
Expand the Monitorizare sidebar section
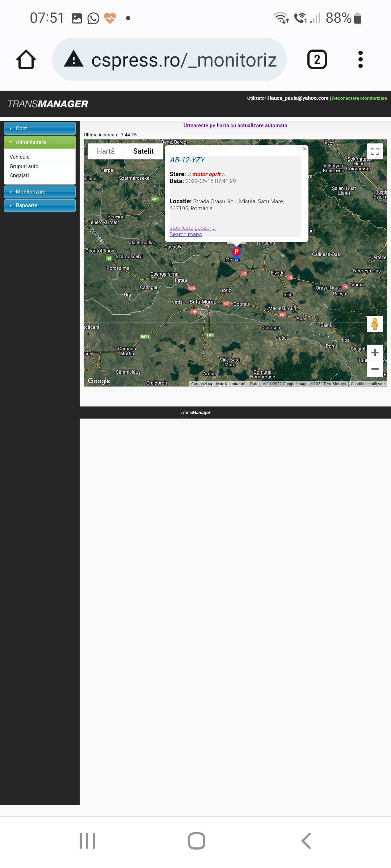[40, 192]
